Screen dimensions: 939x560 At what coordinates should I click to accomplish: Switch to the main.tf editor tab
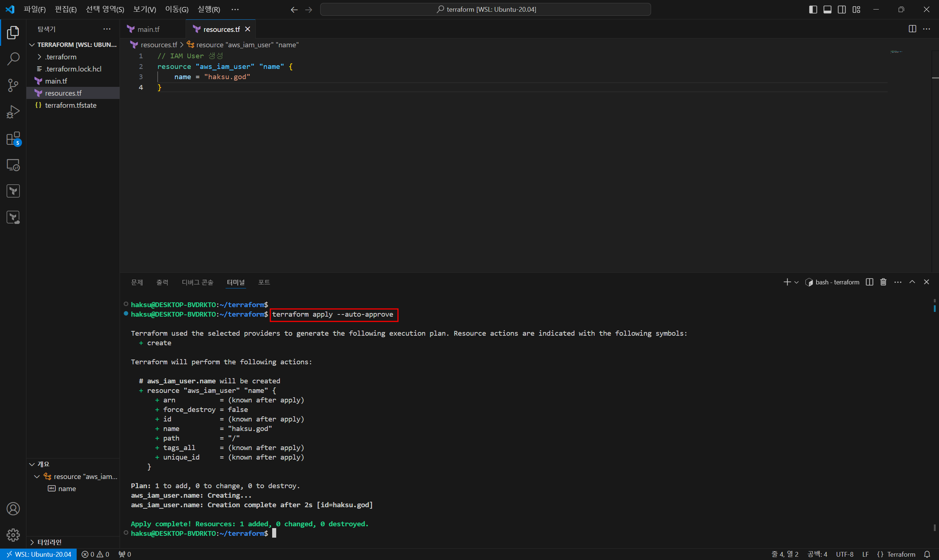pos(148,29)
